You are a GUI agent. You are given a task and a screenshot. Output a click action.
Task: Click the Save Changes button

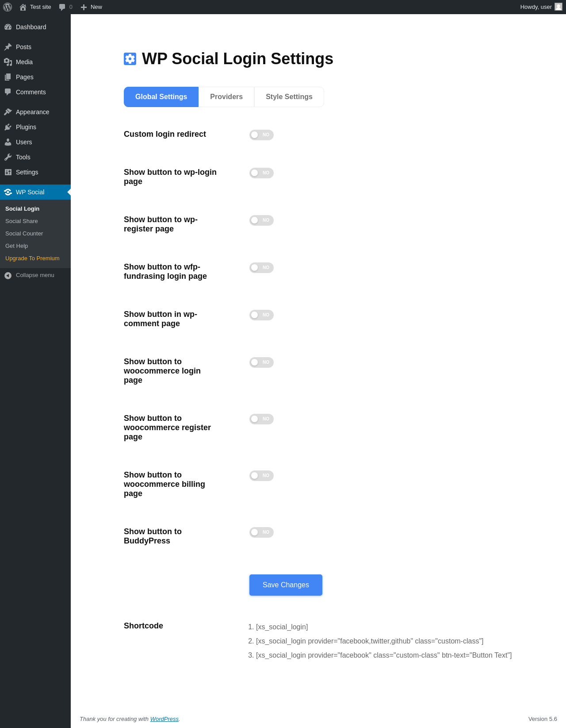[x=286, y=585]
